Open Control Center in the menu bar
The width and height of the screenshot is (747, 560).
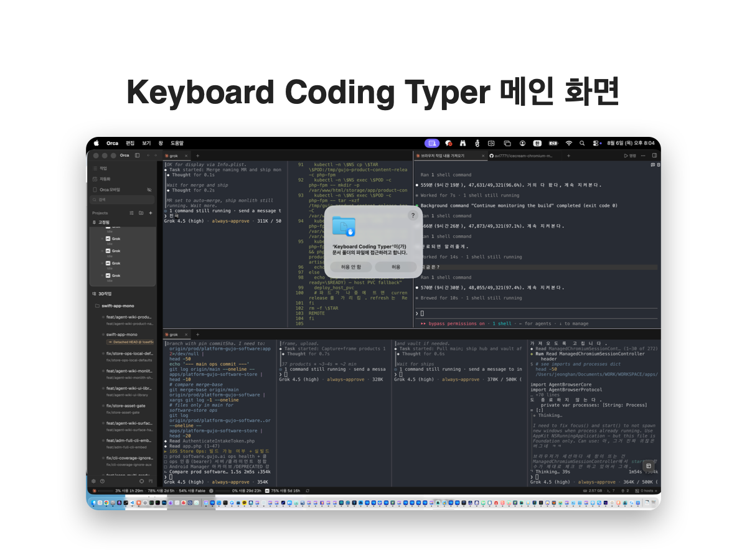pyautogui.click(x=596, y=143)
